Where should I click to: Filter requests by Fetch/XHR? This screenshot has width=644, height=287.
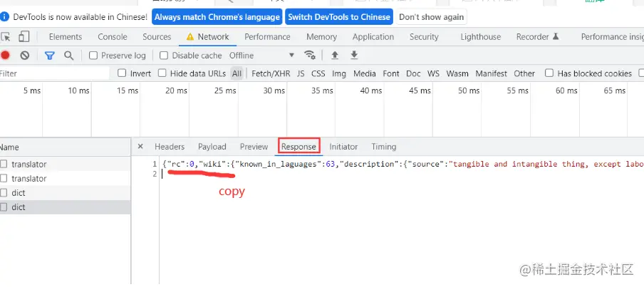pos(271,73)
